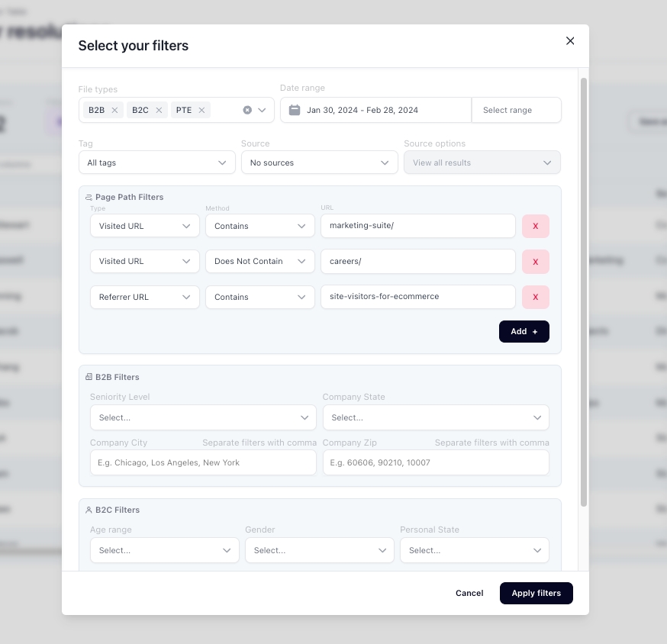Delete the site-visitors-for-ecommerce filter row
667x644 pixels.
coord(535,297)
